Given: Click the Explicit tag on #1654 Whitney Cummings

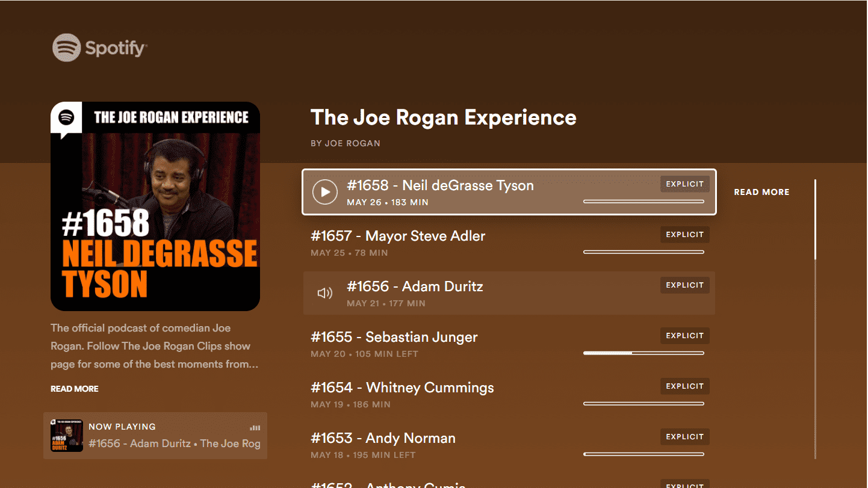Looking at the screenshot, I should 684,386.
